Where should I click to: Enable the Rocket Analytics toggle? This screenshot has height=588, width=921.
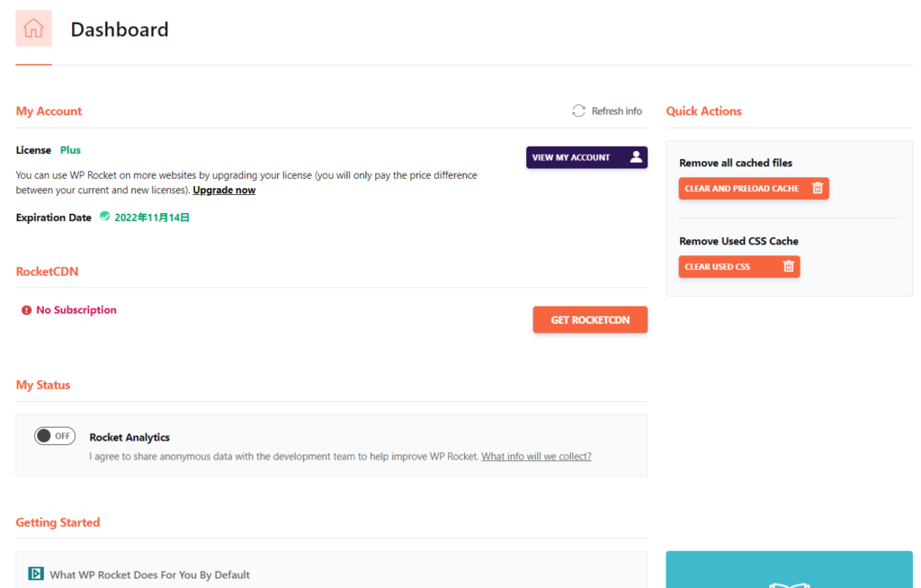click(x=55, y=436)
